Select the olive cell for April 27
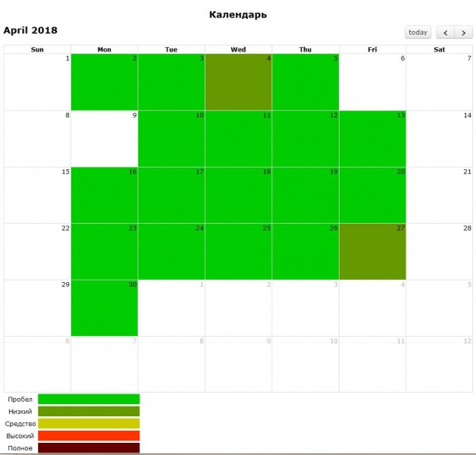 [372, 251]
